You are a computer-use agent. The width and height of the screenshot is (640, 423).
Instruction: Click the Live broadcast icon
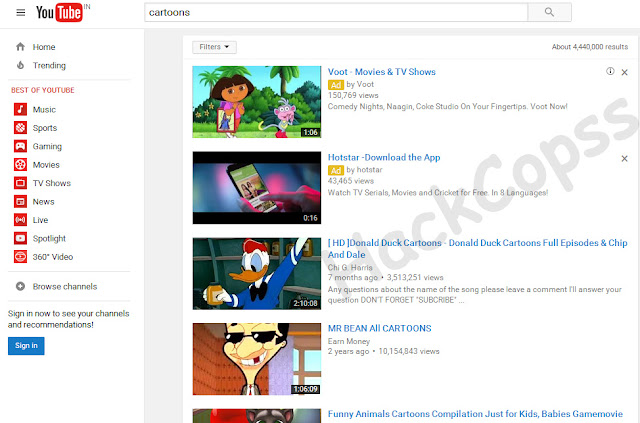click(x=20, y=220)
